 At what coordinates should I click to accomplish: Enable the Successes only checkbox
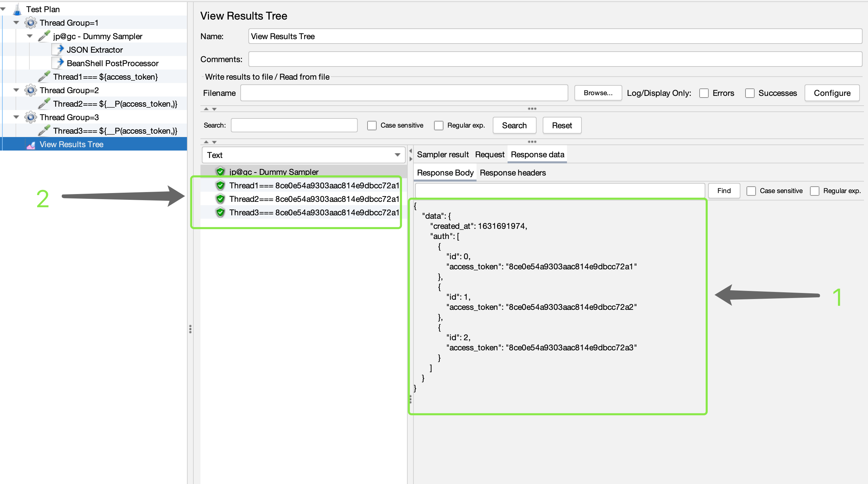750,93
